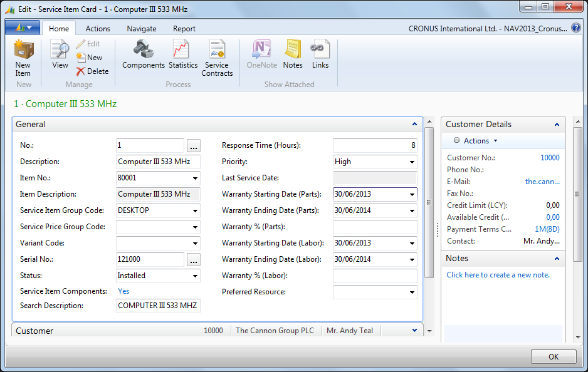The width and height of the screenshot is (588, 372).
Task: Open the Variant Code dropdown
Action: point(195,244)
